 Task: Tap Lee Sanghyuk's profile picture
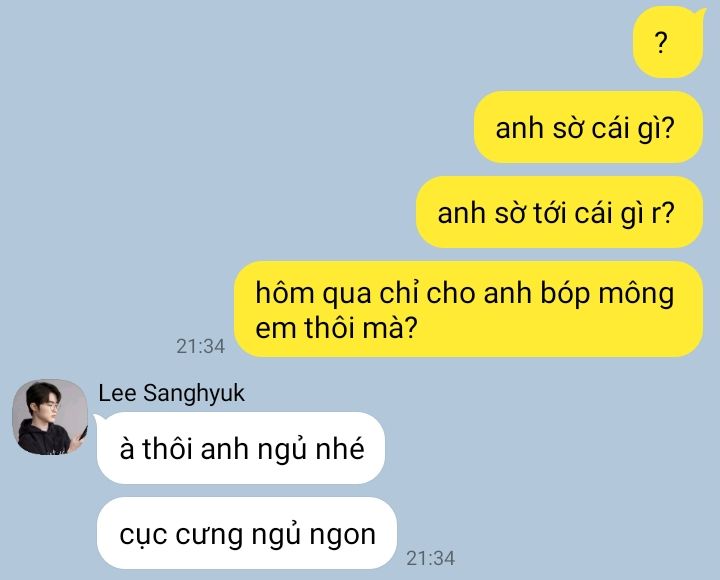[x=50, y=417]
